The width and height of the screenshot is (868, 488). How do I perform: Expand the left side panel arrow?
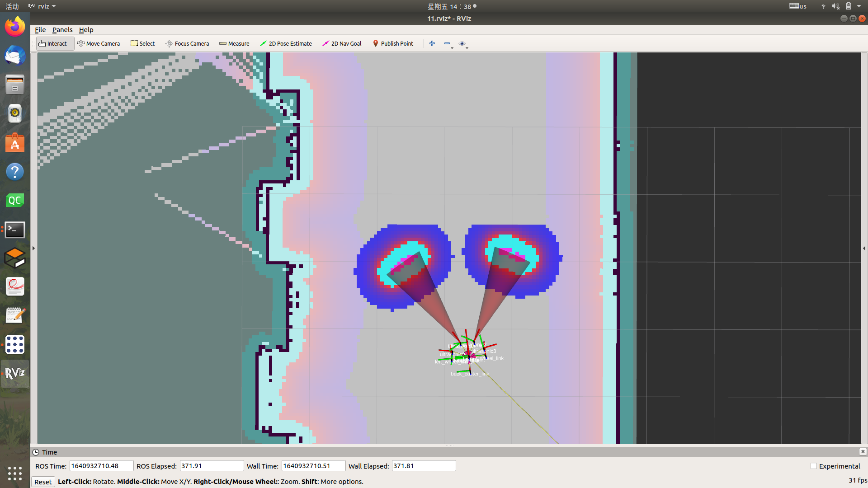pos(34,248)
